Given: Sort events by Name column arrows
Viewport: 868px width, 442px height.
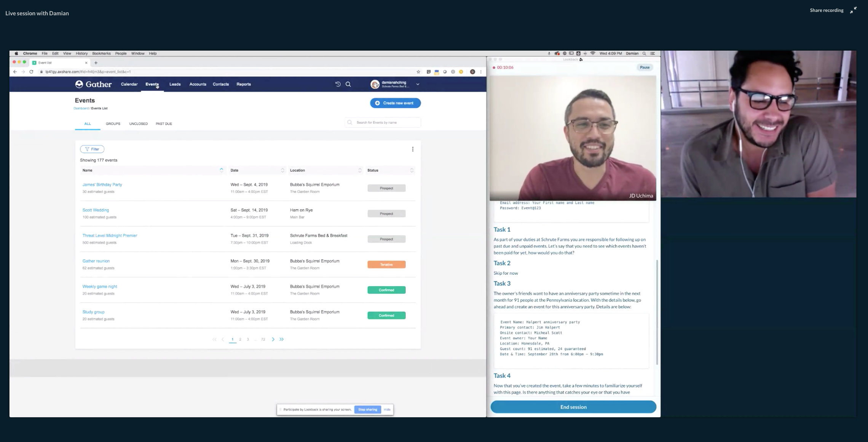Looking at the screenshot, I should 222,170.
